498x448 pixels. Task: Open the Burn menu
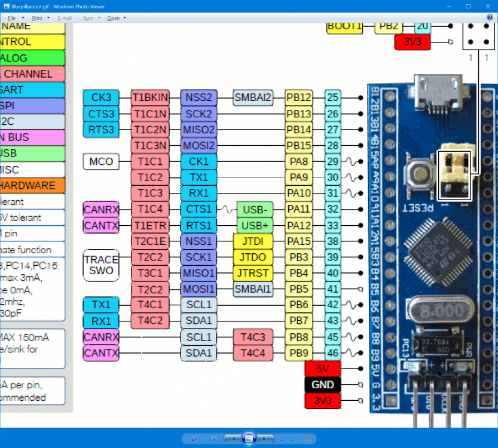click(91, 18)
